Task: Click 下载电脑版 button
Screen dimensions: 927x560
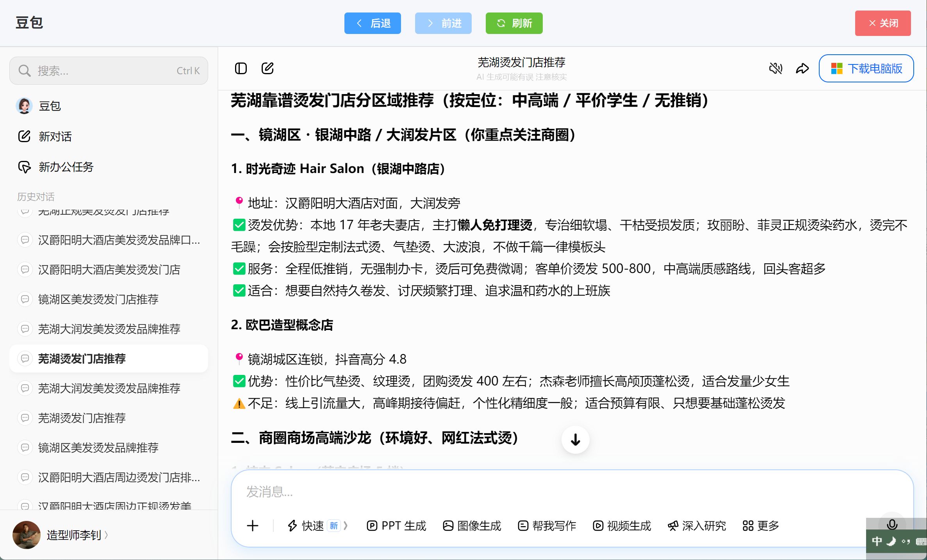Action: click(x=866, y=68)
